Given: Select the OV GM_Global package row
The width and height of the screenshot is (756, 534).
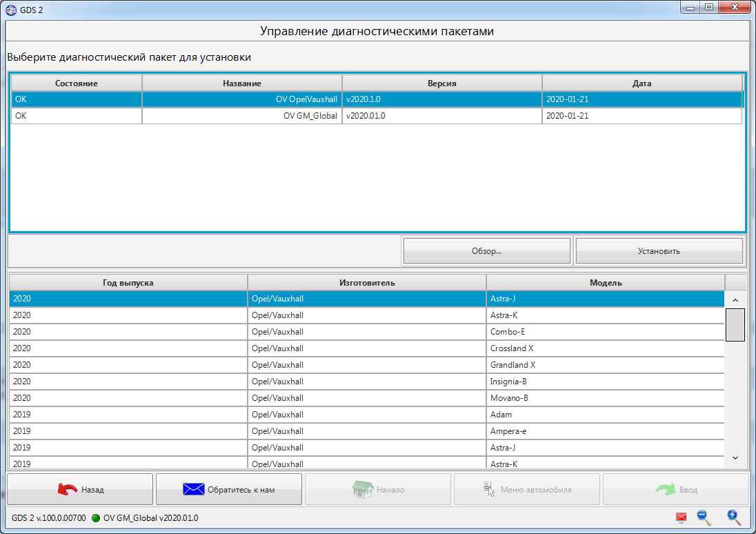Looking at the screenshot, I should click(x=377, y=116).
